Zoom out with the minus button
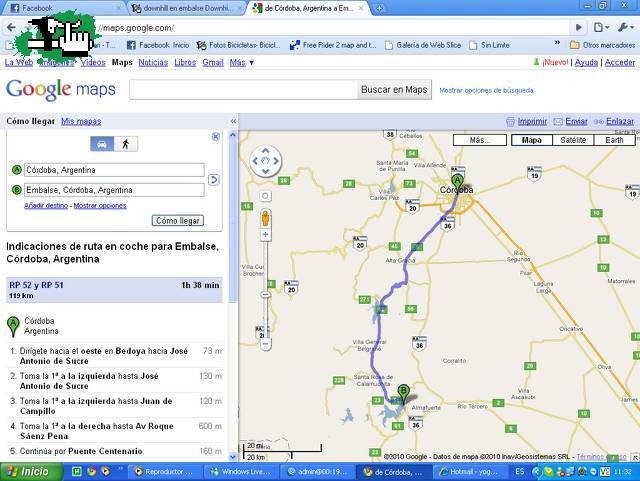The height and width of the screenshot is (481, 640). click(265, 344)
